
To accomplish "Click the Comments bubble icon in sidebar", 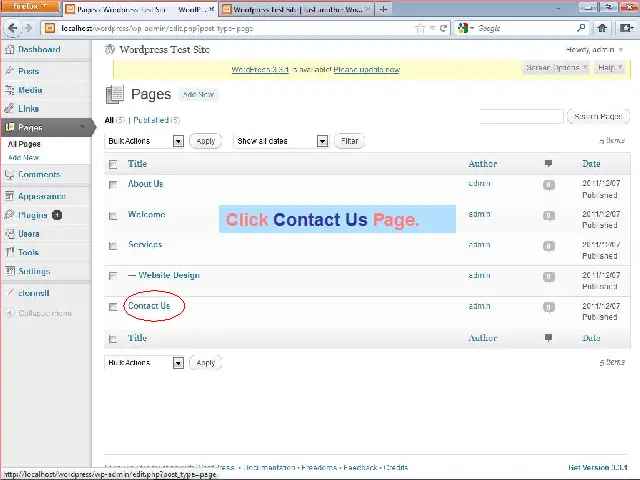I will coord(9,175).
